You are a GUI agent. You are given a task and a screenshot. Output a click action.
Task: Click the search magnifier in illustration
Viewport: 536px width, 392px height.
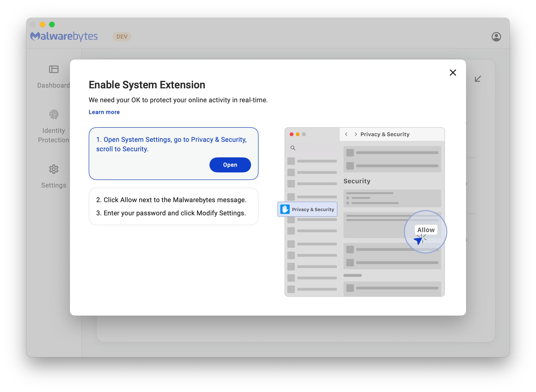pyautogui.click(x=293, y=148)
